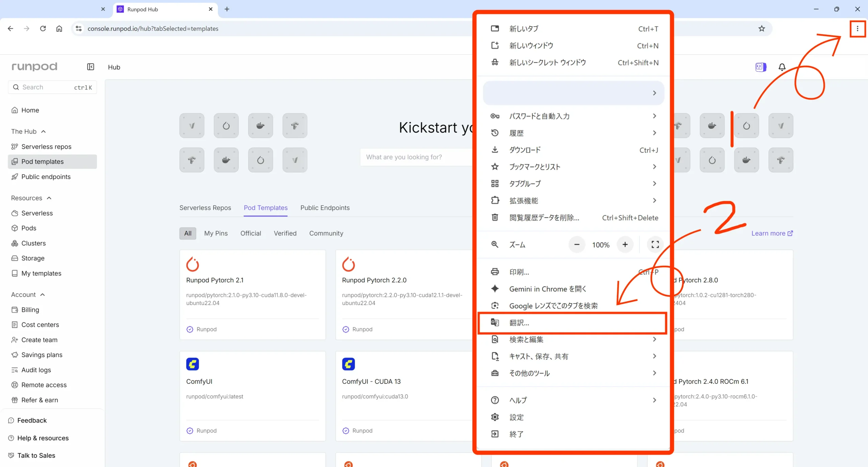Open Gemini in Chrome を開く

point(574,289)
